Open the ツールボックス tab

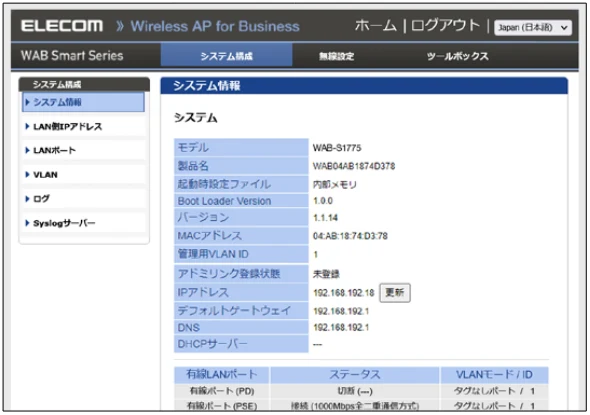[458, 56]
